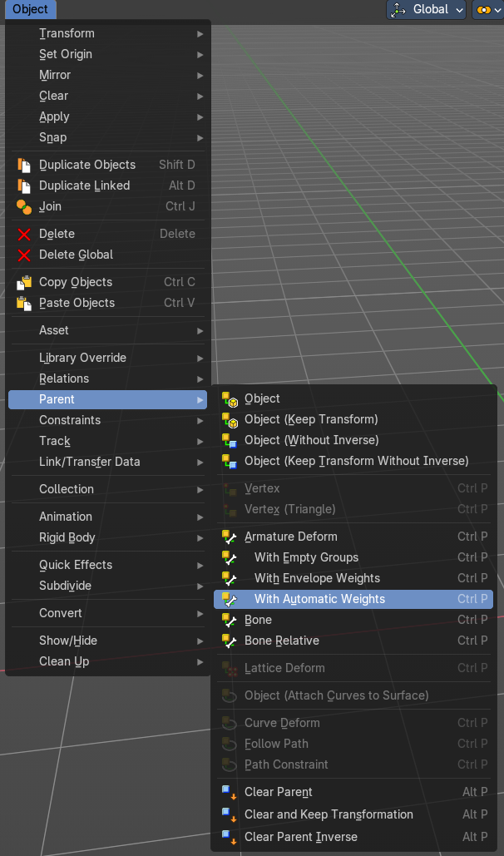This screenshot has height=856, width=504.
Task: Click icon for Object (Keep Transform Without Inverse)
Action: (230, 462)
